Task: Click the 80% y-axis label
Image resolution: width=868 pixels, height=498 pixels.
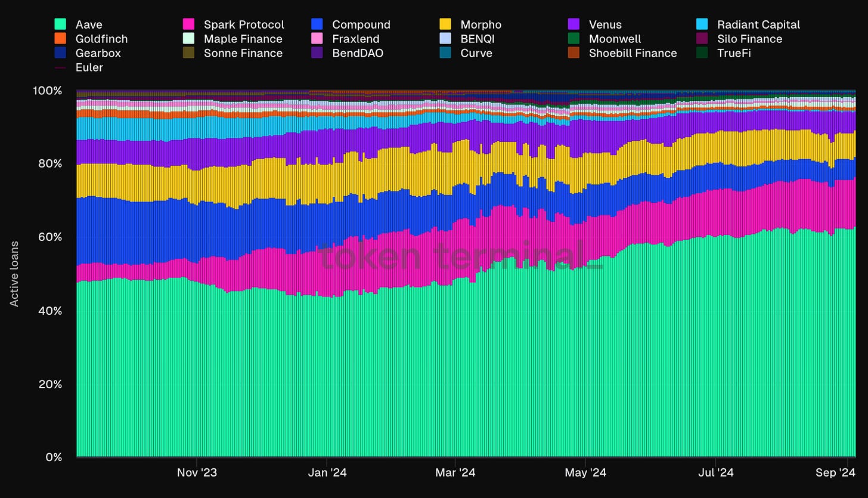Action: coord(51,163)
